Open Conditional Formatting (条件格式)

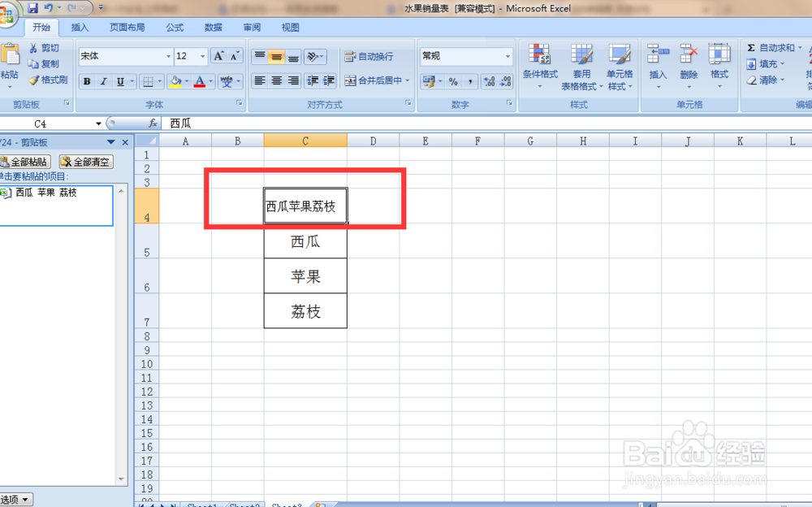tap(540, 67)
